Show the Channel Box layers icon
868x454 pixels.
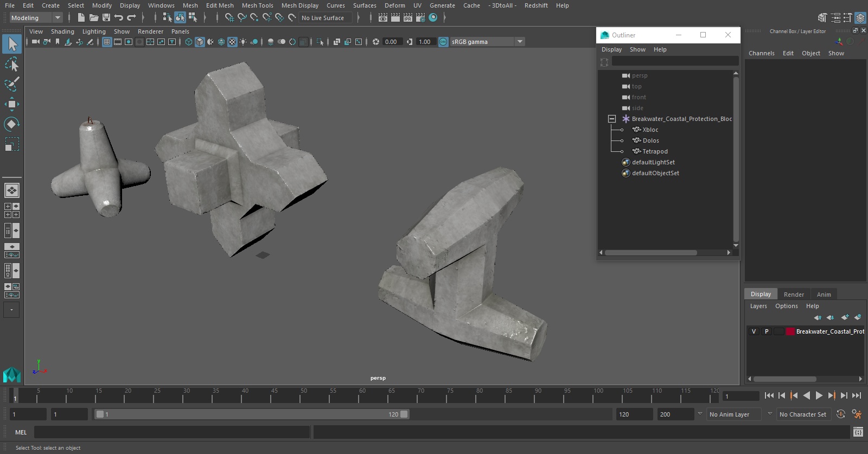pos(860,18)
